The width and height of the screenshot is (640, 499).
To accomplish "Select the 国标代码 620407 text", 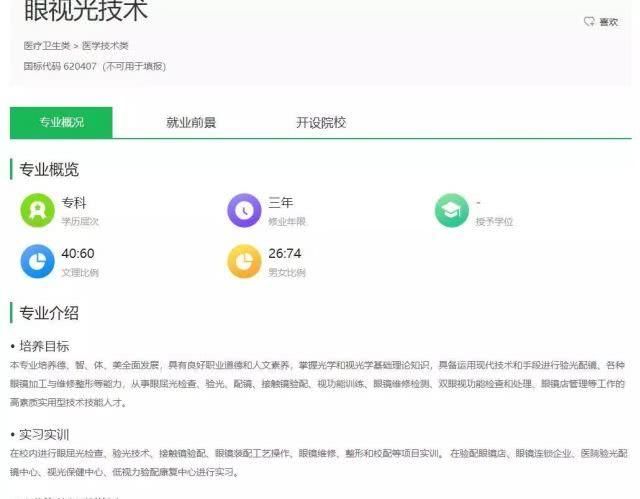I will 60,66.
